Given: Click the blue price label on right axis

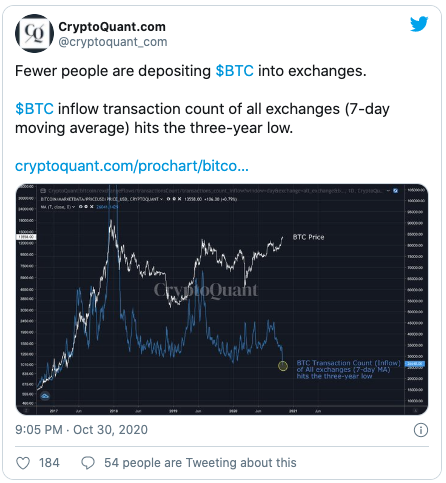Looking at the screenshot, I should pyautogui.click(x=415, y=364).
